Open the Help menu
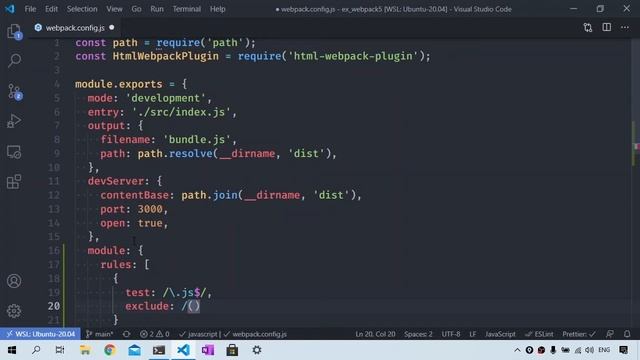Screen dimensions: 640x360 pyautogui.click(x=218, y=9)
